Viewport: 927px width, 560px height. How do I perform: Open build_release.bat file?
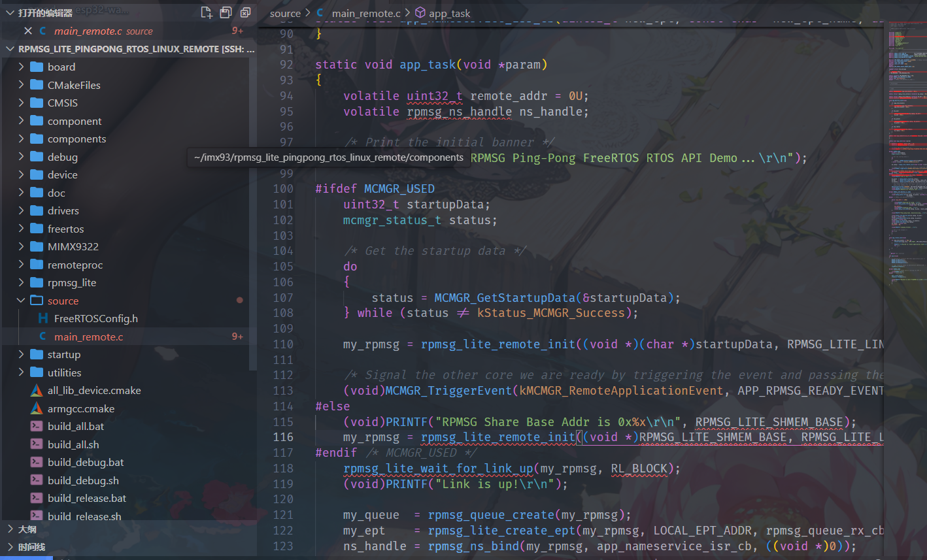point(87,498)
